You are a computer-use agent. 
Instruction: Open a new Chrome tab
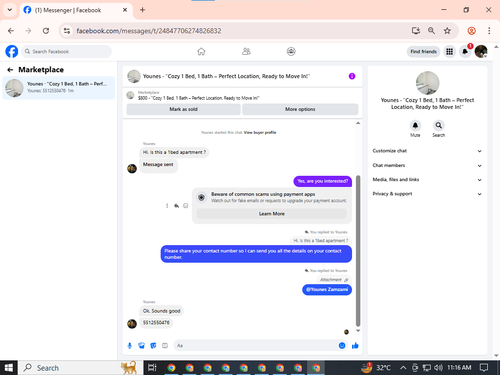point(142,10)
